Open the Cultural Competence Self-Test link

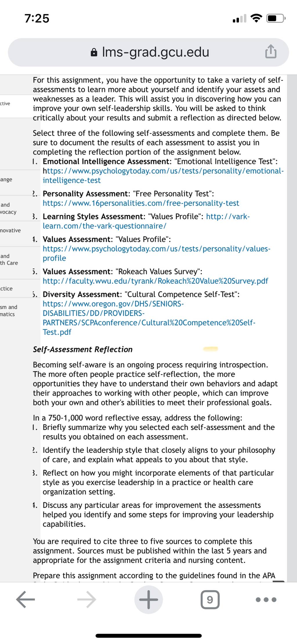tap(149, 318)
